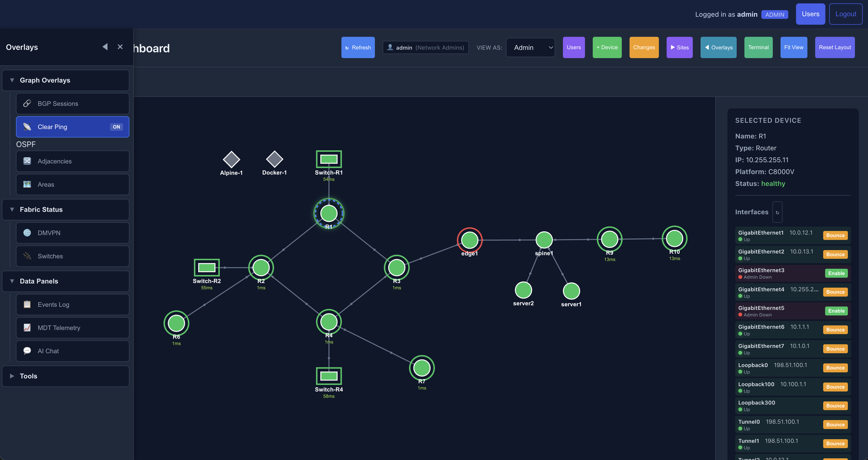Screen dimensions: 868x460
Task: Open the Events Log panel
Action: coord(72,305)
